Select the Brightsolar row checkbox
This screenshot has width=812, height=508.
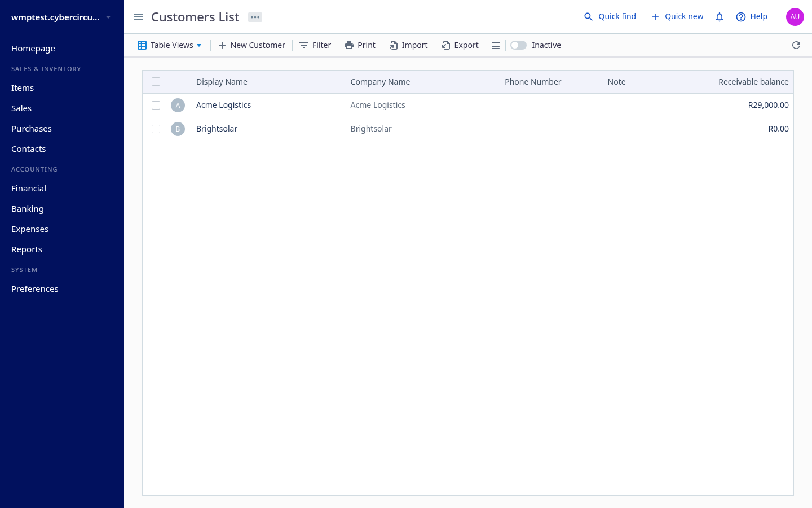156,129
